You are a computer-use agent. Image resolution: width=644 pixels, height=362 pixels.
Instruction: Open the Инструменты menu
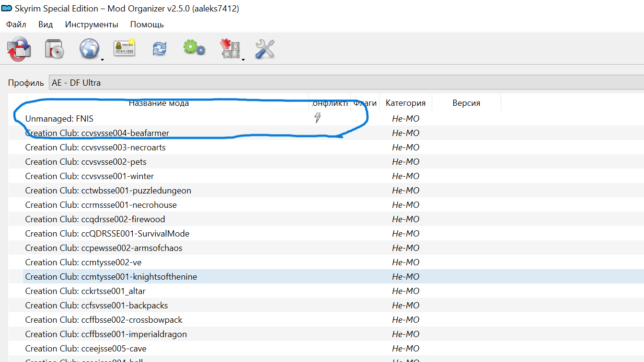click(x=92, y=24)
